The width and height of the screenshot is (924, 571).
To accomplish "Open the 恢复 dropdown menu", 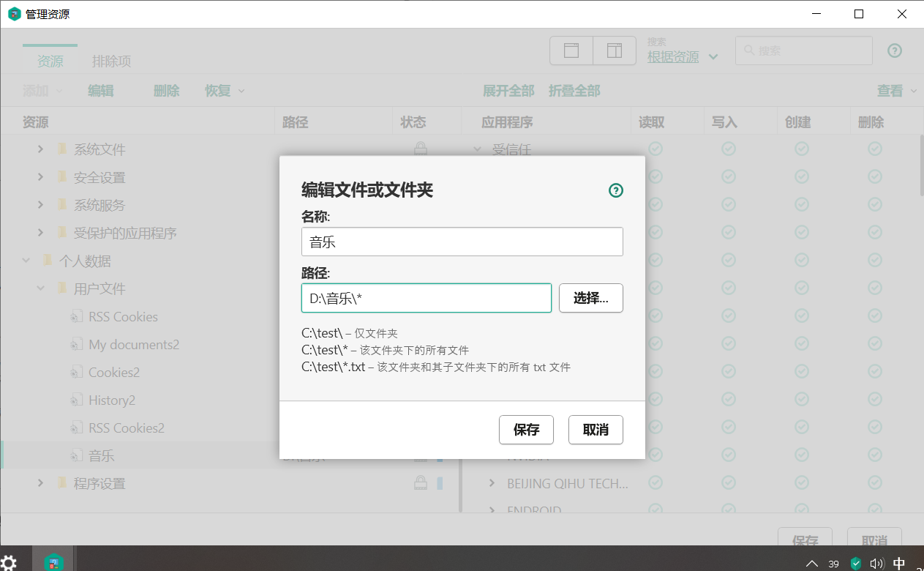I will (x=225, y=91).
